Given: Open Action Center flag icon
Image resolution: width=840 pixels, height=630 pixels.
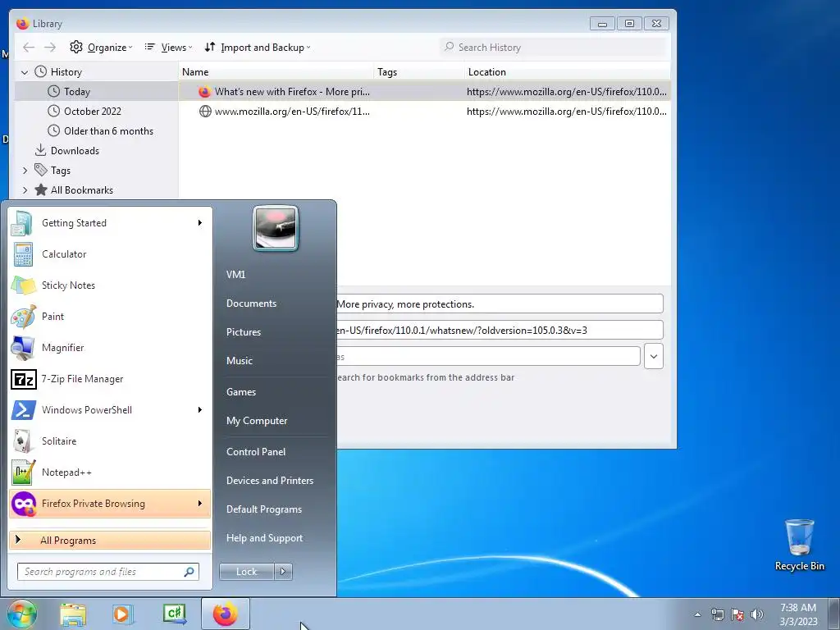Looking at the screenshot, I should 737,614.
